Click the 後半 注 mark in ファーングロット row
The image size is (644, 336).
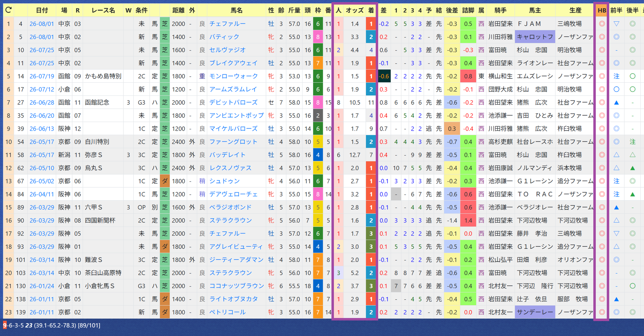[633, 142]
